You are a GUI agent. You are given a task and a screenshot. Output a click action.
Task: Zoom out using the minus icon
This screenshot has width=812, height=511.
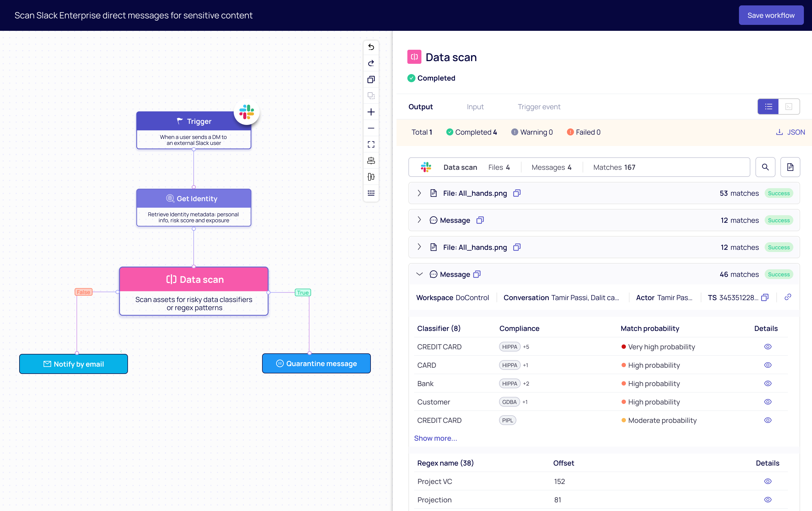pos(371,128)
